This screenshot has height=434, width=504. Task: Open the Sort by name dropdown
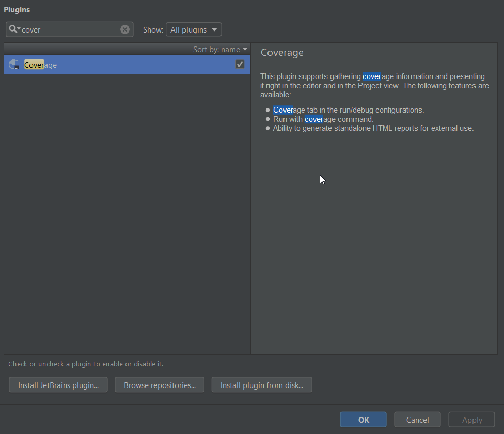220,50
